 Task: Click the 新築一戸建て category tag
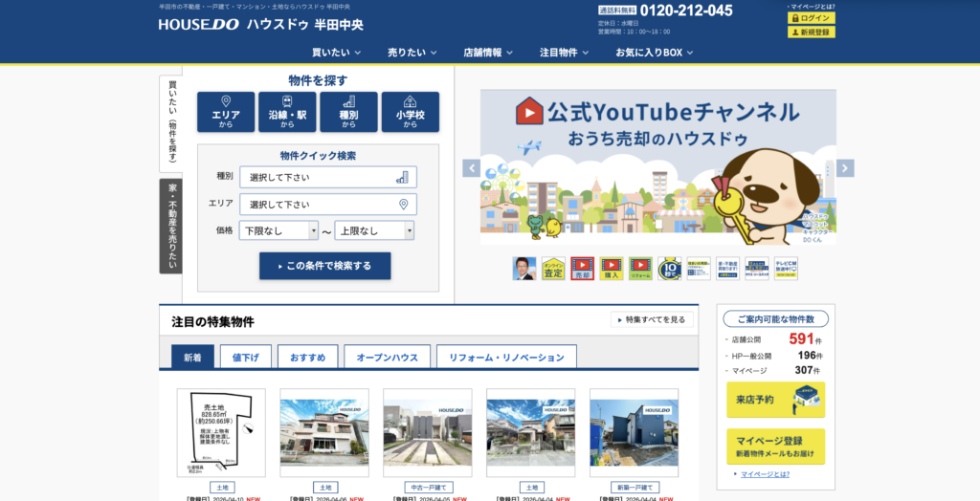[x=635, y=488]
